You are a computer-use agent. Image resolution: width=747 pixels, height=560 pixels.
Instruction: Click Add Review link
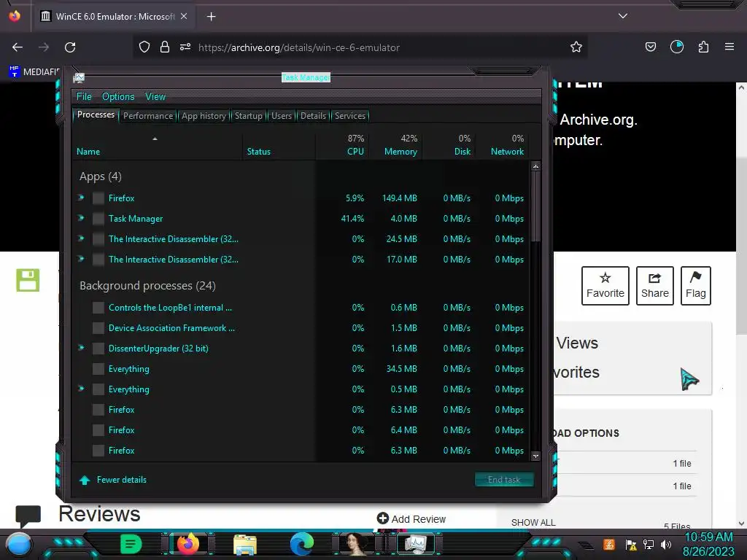point(411,519)
